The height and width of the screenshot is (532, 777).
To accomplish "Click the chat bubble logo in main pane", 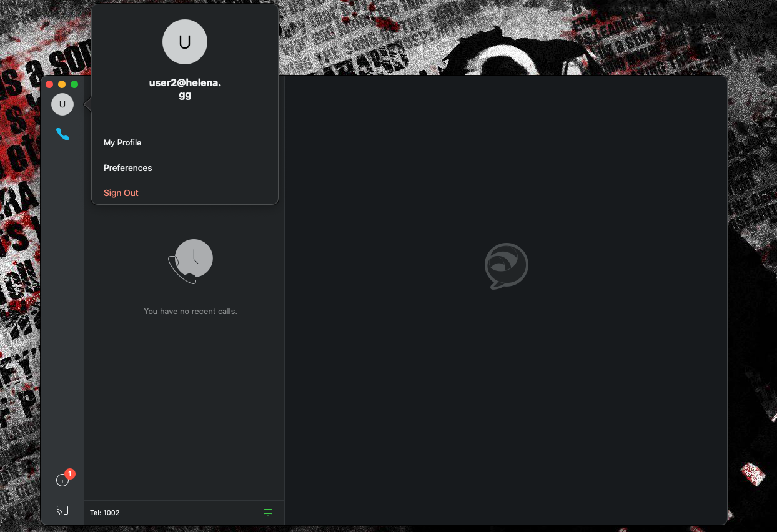I will 507,266.
